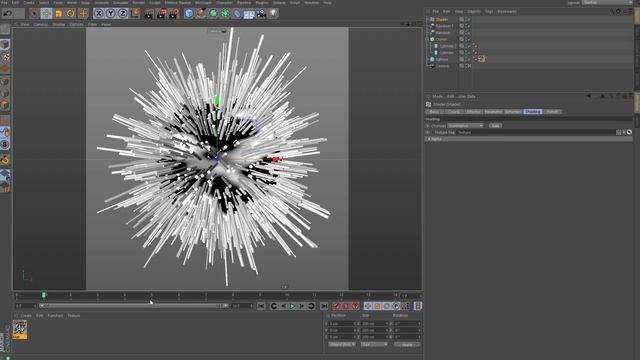Click the Record Active Objects red icon
640x360 pixels.
[336, 306]
